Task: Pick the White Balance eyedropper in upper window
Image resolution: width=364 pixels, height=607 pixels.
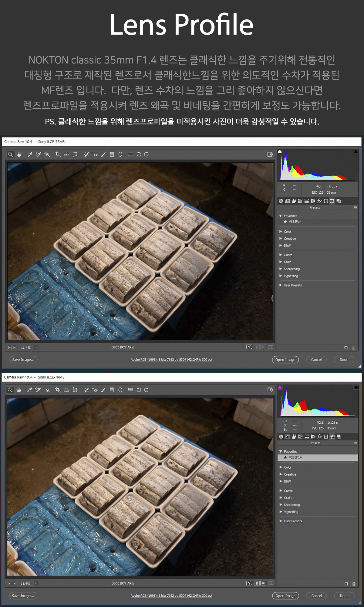Action: (x=30, y=154)
